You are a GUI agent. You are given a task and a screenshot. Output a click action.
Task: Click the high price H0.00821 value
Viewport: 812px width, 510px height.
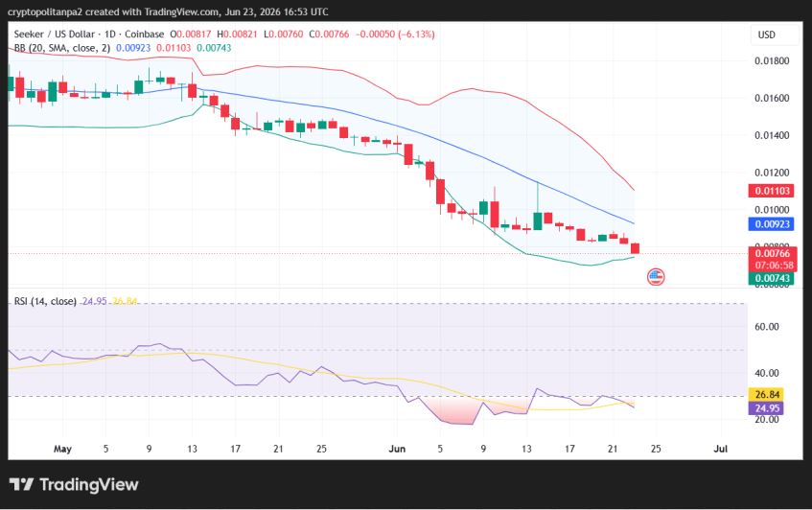point(237,35)
